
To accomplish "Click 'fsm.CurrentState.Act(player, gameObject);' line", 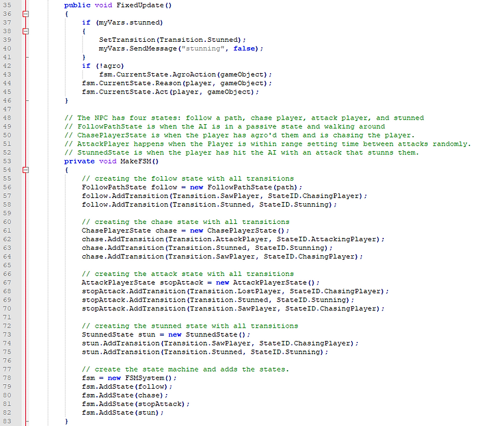I will [171, 92].
